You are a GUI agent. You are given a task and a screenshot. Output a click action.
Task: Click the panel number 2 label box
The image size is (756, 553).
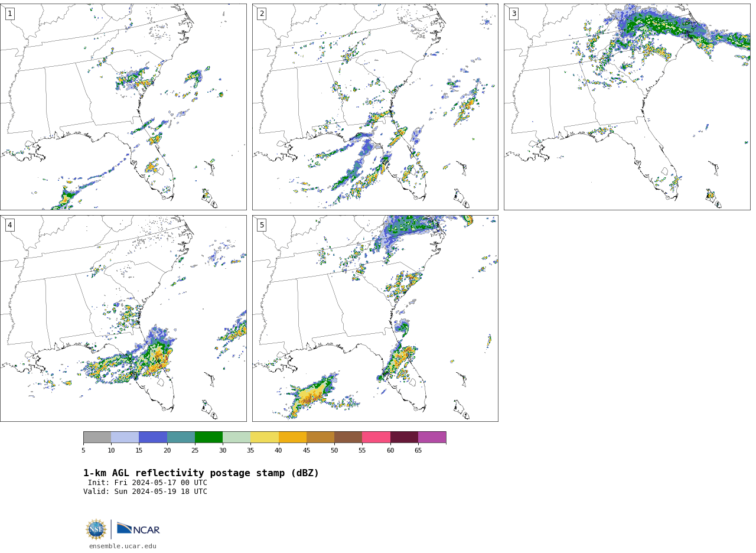tap(262, 14)
